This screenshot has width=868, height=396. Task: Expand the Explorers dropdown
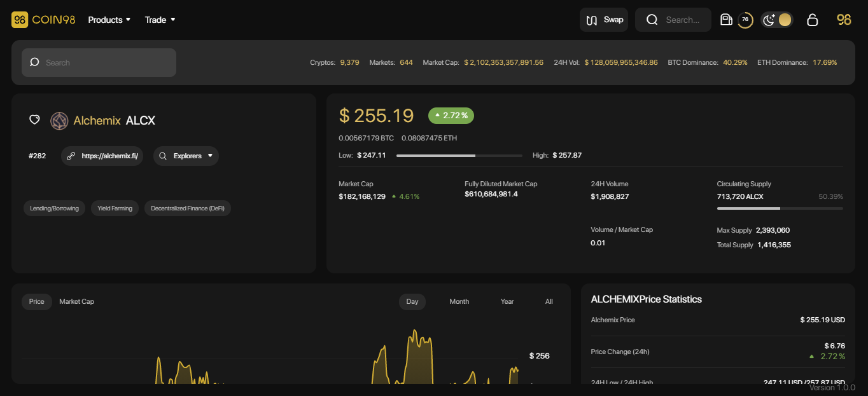coord(186,156)
